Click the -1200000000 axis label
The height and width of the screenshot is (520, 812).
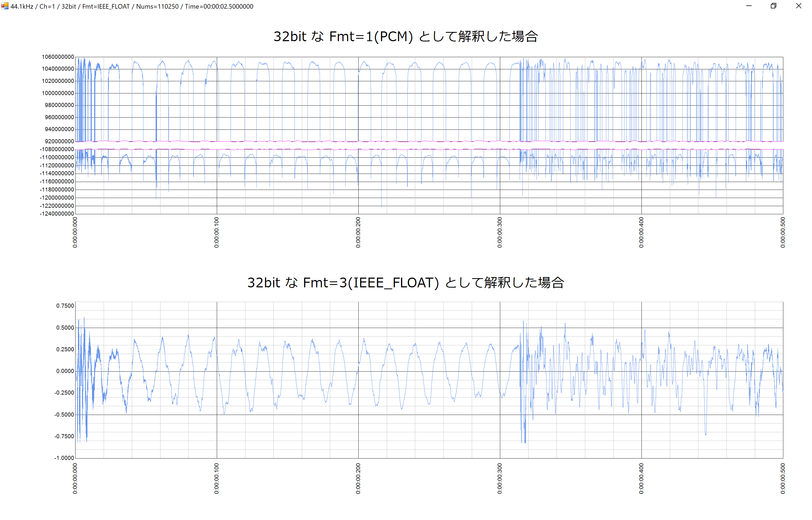point(57,197)
